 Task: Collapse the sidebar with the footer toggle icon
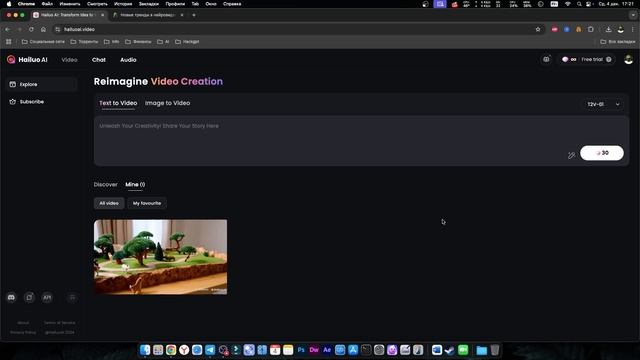tap(72, 298)
